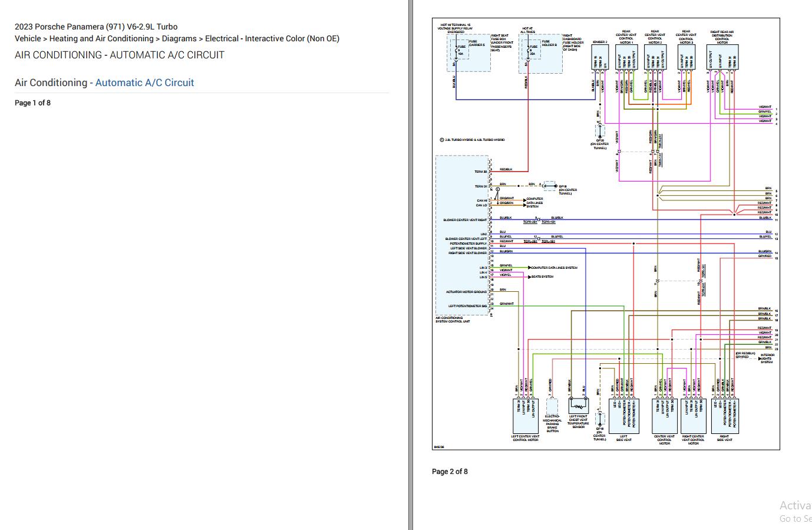Click the Heating and Air Conditioning breadcrumb line
The width and height of the screenshot is (812, 530).
click(177, 38)
